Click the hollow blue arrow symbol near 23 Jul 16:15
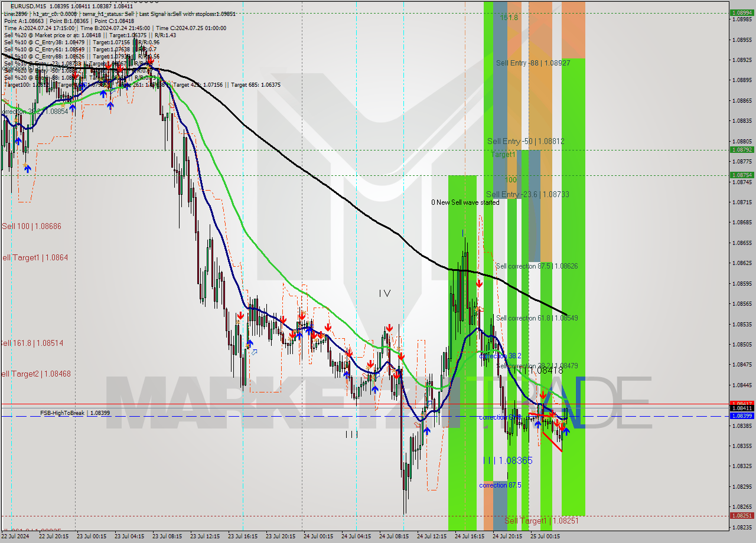The image size is (756, 543). 255,352
